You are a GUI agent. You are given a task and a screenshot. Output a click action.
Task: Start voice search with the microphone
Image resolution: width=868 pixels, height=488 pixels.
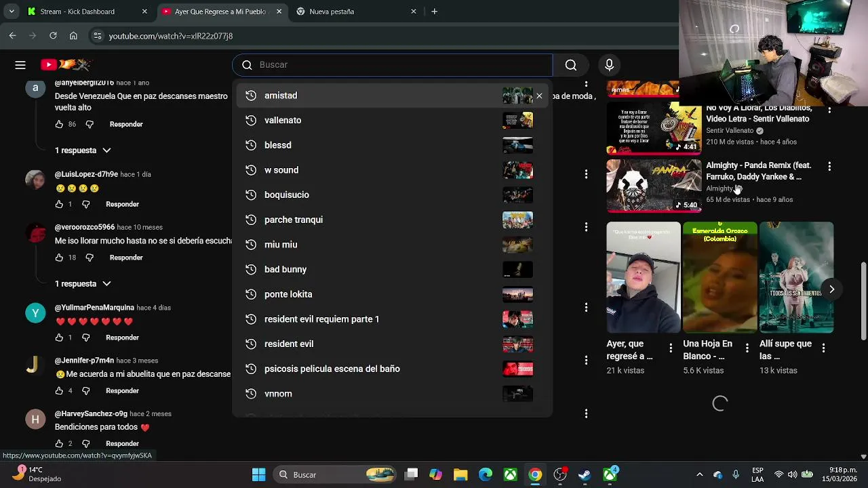(x=609, y=65)
